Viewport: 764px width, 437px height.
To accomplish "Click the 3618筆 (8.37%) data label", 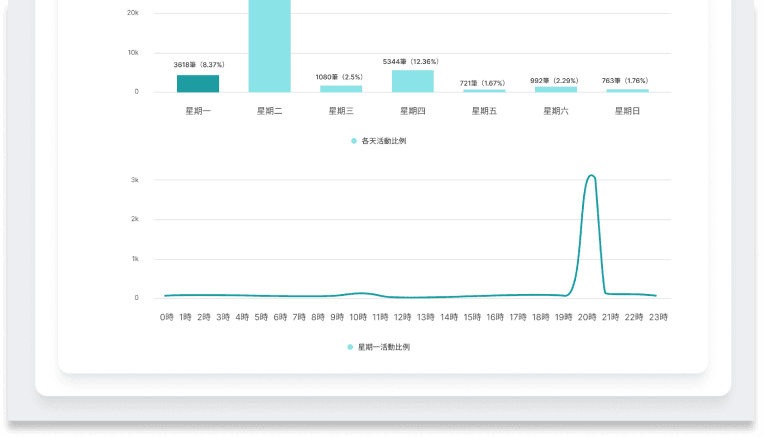I will [x=198, y=65].
